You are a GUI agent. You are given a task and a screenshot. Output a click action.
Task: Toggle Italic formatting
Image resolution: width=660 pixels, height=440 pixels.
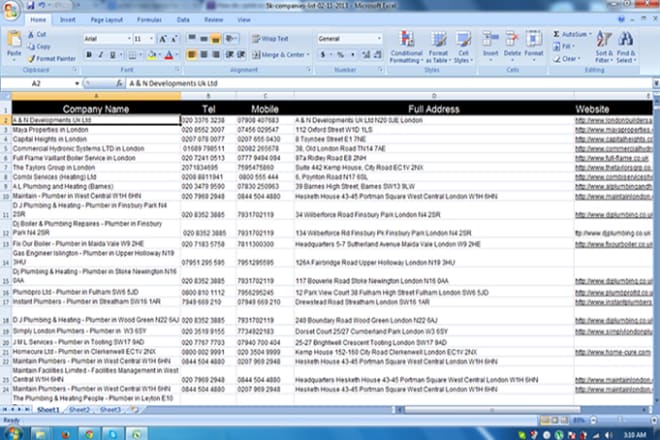pyautogui.click(x=101, y=55)
